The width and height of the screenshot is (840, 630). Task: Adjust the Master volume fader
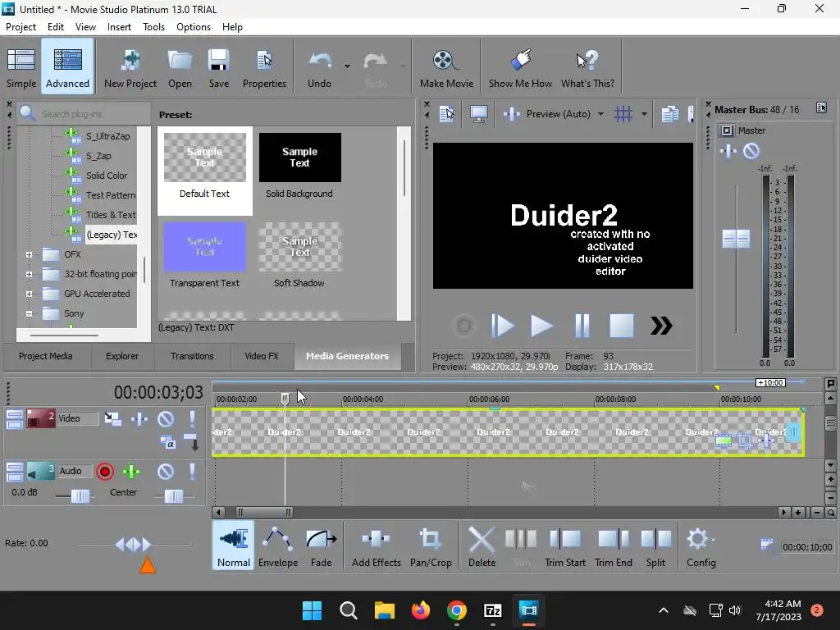736,239
